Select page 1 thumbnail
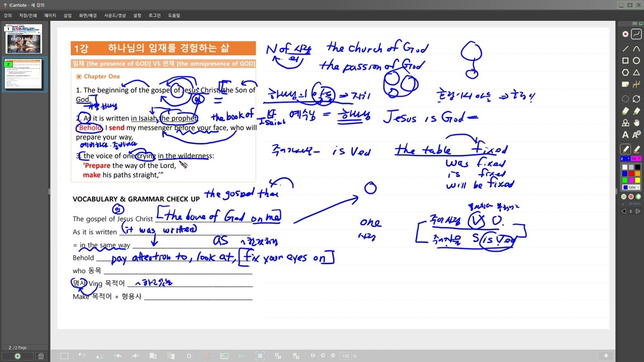This screenshot has height=362, width=644. click(x=24, y=39)
